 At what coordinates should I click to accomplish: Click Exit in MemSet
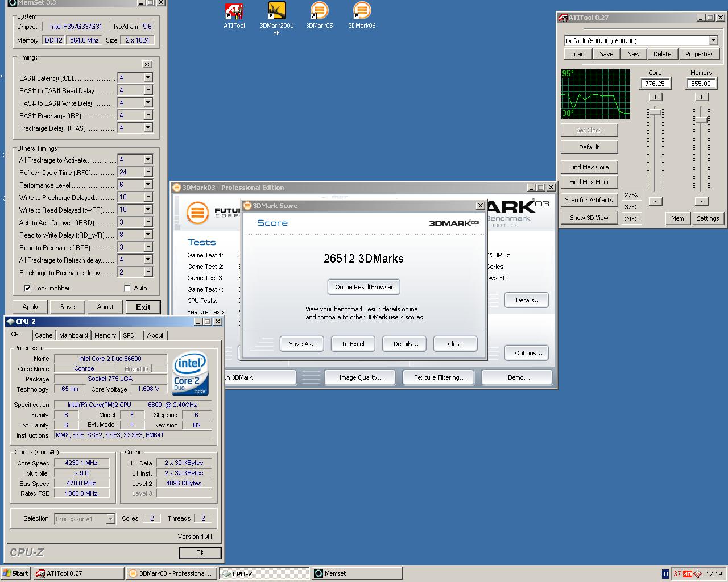pyautogui.click(x=143, y=307)
